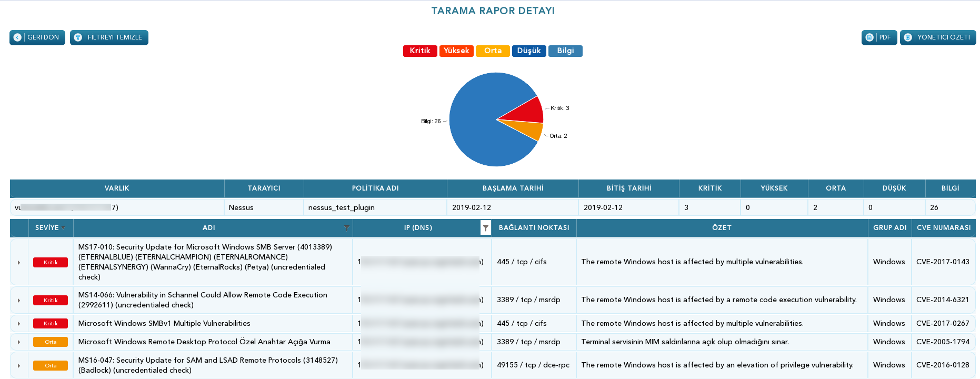The image size is (980, 379).
Task: Expand the Remote Desktop Protocol row
Action: (x=19, y=342)
